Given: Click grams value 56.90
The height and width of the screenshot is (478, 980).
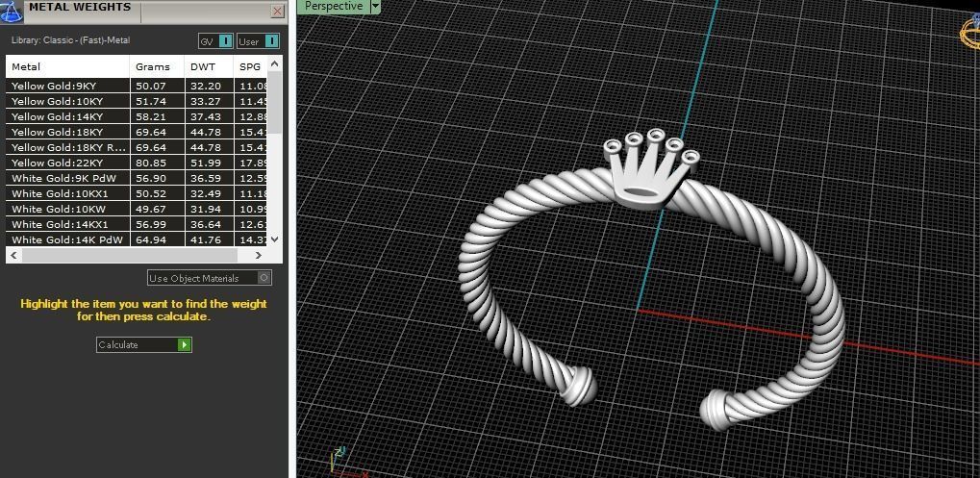Looking at the screenshot, I should [x=151, y=178].
